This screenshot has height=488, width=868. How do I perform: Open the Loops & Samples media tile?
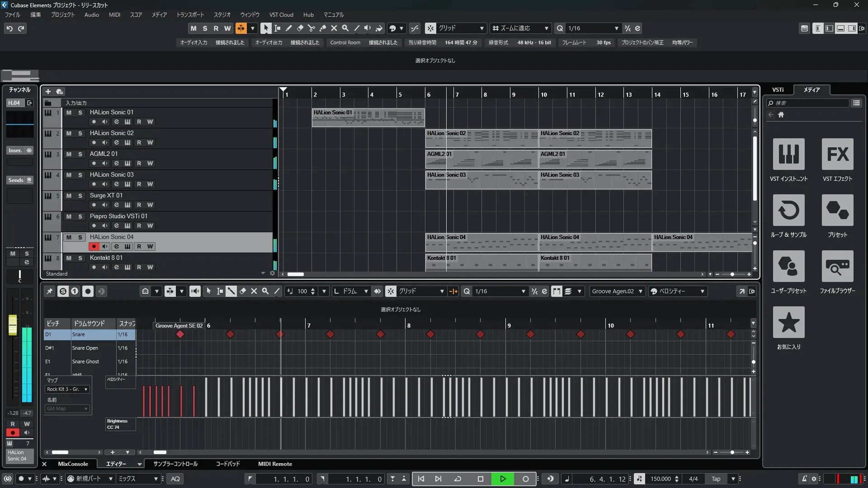788,211
